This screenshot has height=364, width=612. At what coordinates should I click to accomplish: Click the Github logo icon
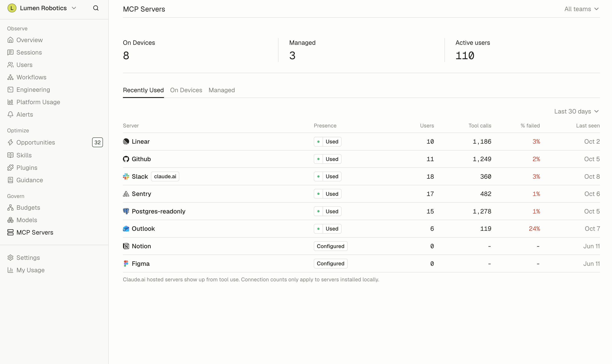126,159
